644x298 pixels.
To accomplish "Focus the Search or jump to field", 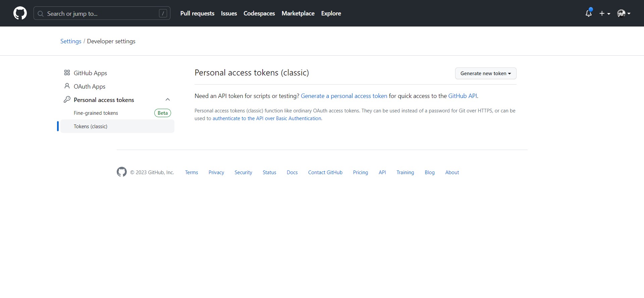I will click(x=102, y=13).
